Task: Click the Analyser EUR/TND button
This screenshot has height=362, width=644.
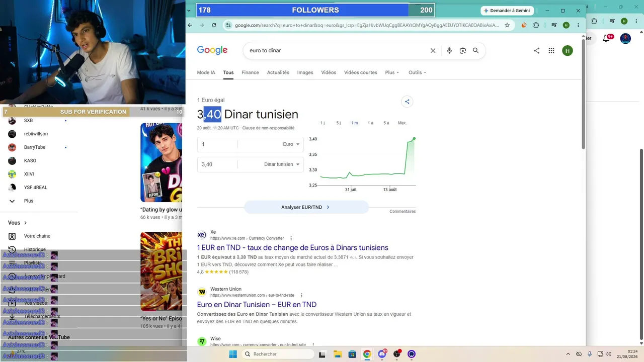Action: pos(306,207)
